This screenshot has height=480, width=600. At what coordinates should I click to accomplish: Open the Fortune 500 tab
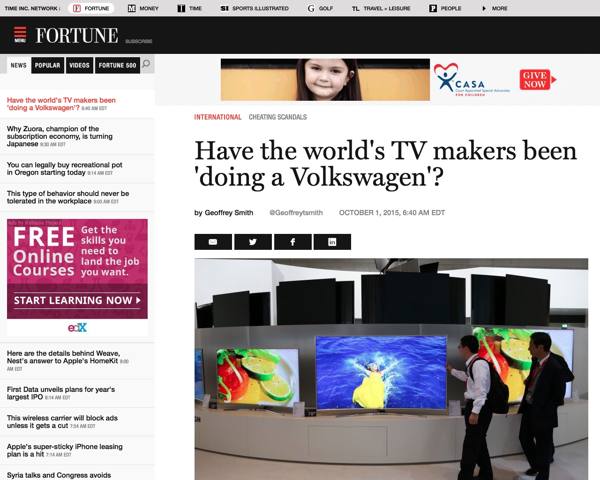(x=117, y=65)
